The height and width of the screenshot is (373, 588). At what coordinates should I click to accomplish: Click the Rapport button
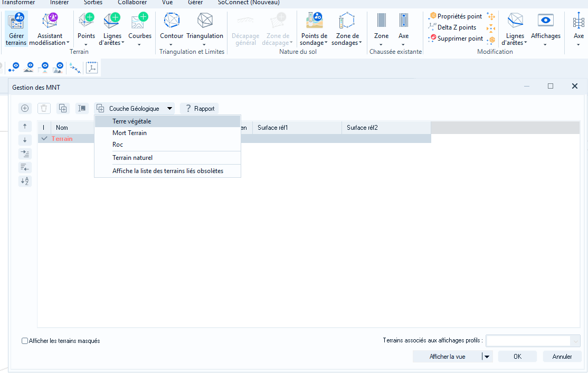pos(199,108)
